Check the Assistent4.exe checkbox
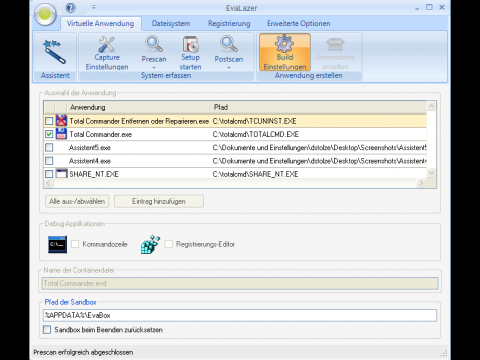 [49, 161]
